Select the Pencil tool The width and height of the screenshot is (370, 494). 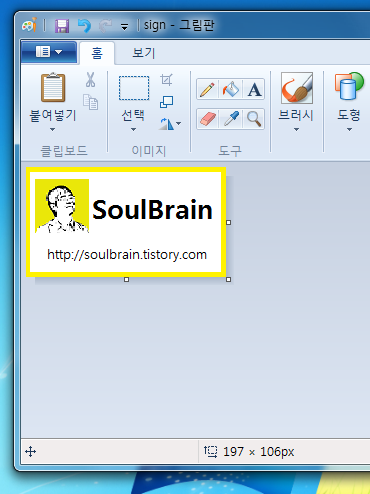[207, 89]
